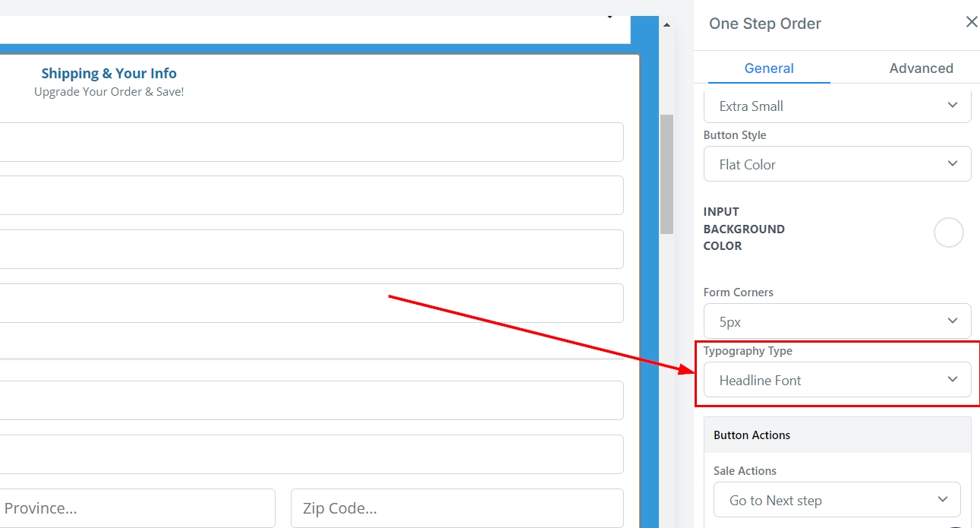Open Sale Actions Go to Next step dropdown

coord(837,500)
